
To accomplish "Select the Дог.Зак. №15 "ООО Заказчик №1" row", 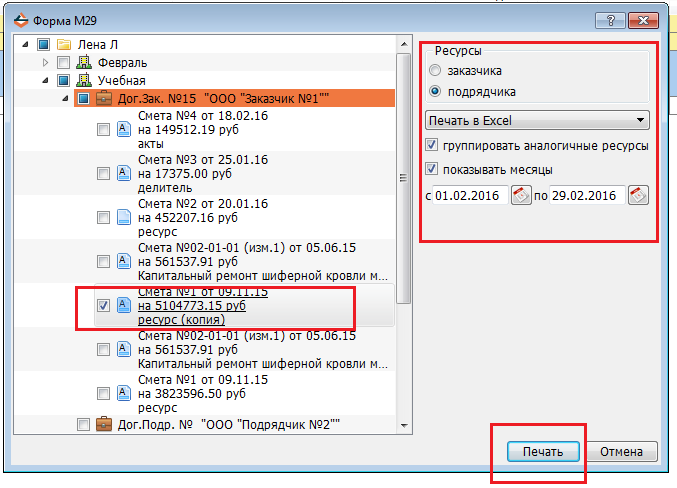I will (234, 98).
